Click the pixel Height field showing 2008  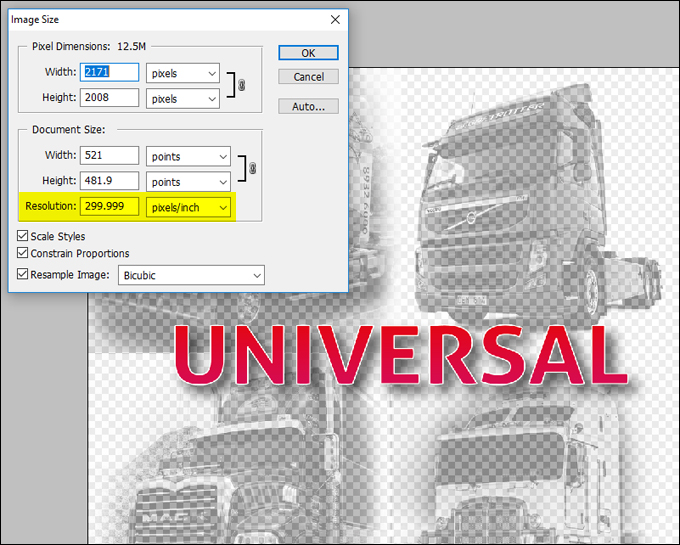(109, 98)
